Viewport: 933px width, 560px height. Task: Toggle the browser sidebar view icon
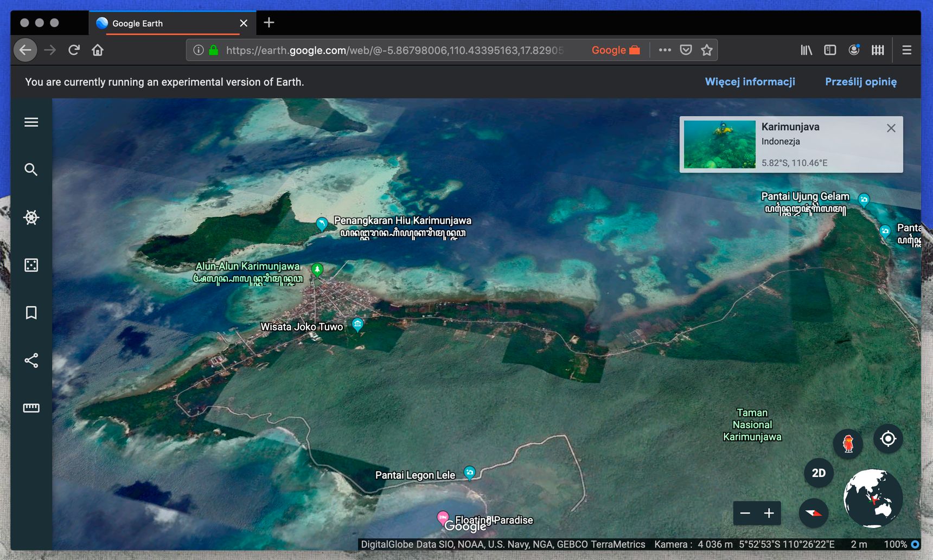click(x=830, y=50)
